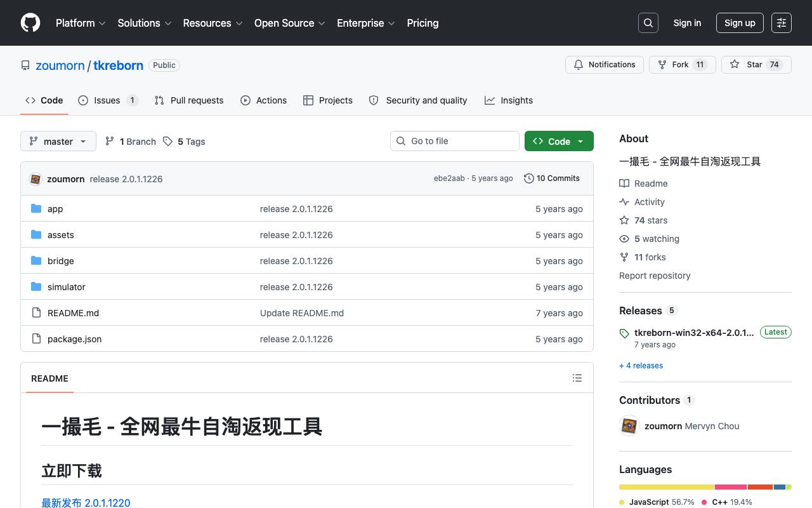This screenshot has height=508, width=812.
Task: Click the eye icon beside 5 watching
Action: 624,239
